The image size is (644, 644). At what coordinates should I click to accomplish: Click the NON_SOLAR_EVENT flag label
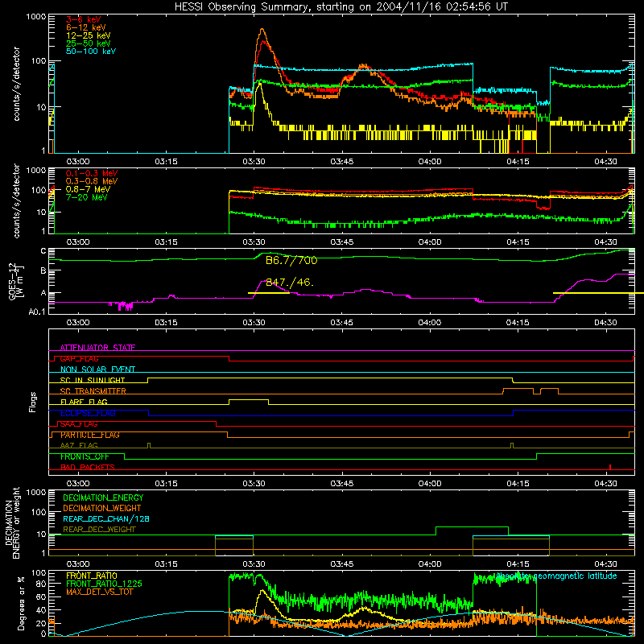[97, 369]
